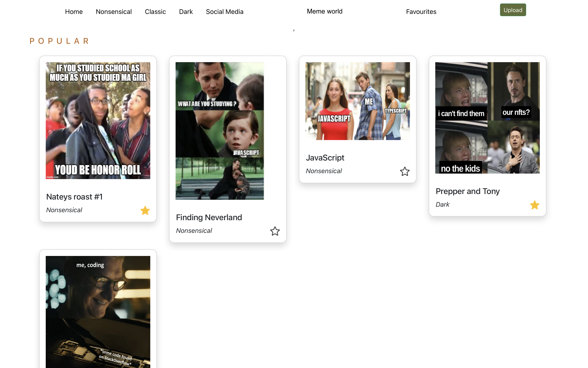Screen dimensions: 588x368
Task: Open the 'me, coding' meme image
Action: [x=98, y=312]
